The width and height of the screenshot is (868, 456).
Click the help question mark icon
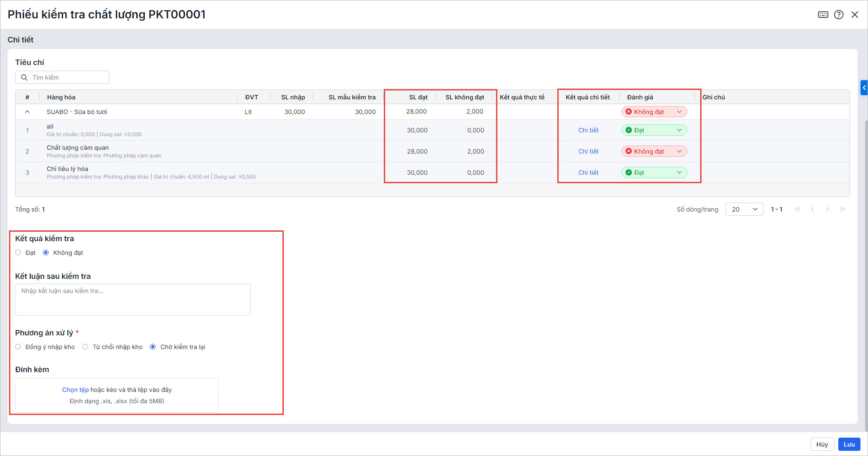(x=838, y=15)
